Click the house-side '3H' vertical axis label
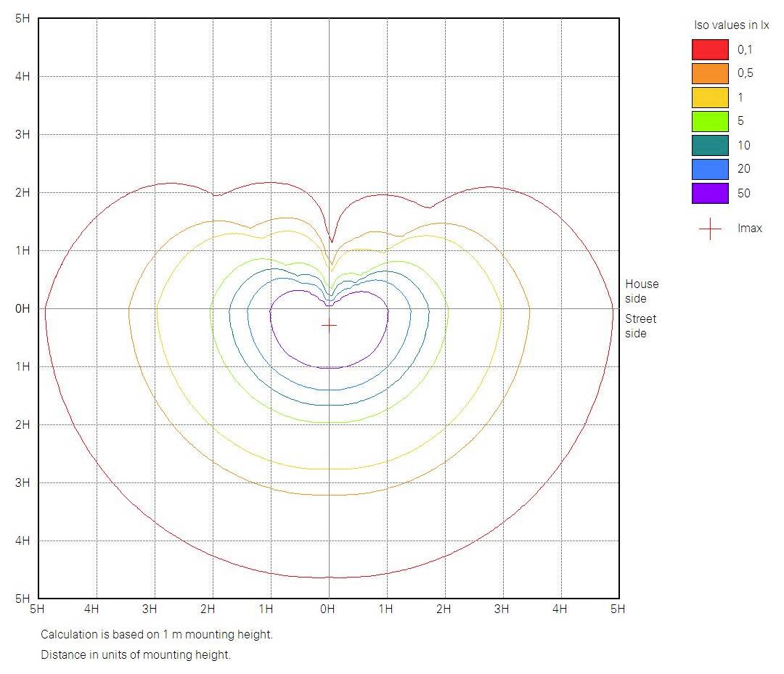The image size is (784, 674). 23,134
